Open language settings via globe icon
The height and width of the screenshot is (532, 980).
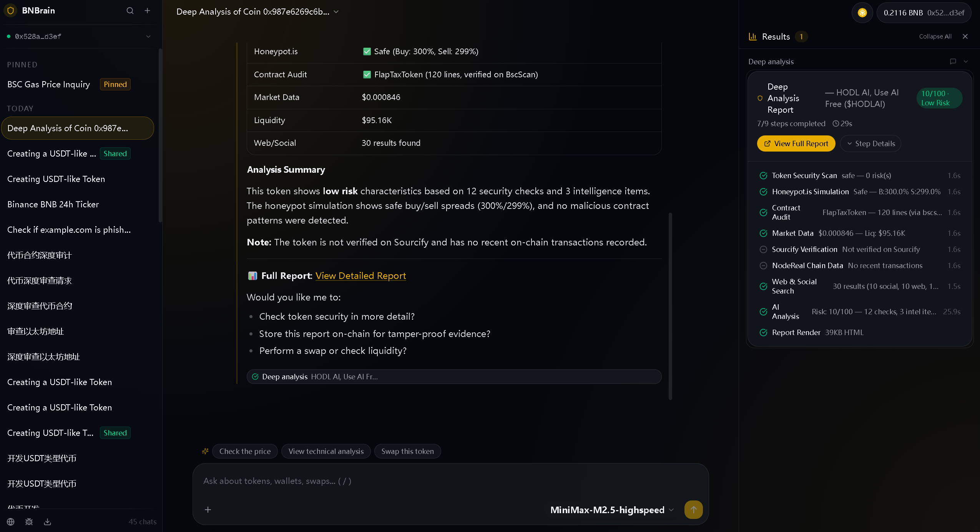pos(11,522)
